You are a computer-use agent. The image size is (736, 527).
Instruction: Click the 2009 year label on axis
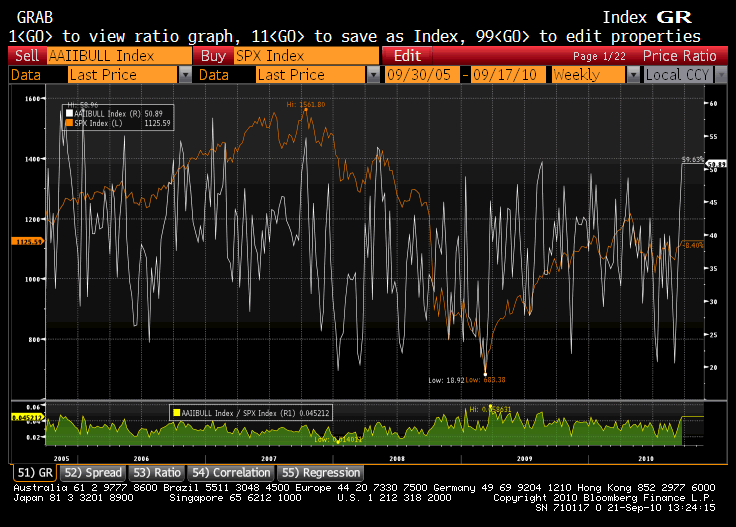click(524, 458)
